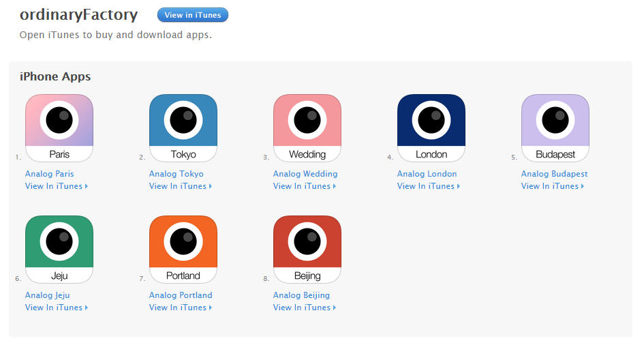Click the Analog Paris app icon
Screen dimensions: 644x343
(x=59, y=128)
